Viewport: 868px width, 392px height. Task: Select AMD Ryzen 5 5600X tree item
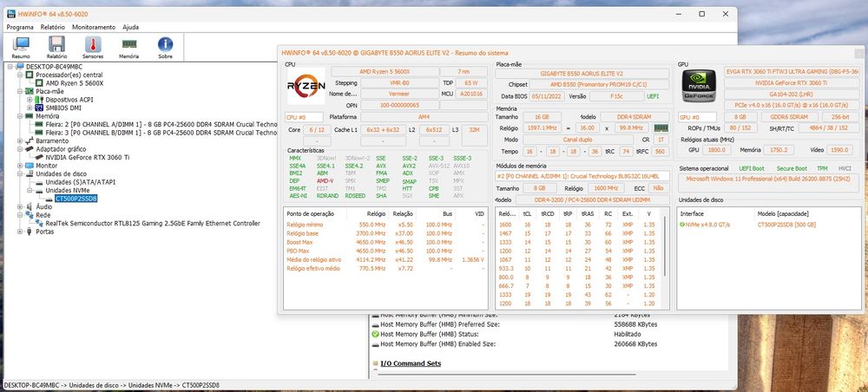point(75,83)
